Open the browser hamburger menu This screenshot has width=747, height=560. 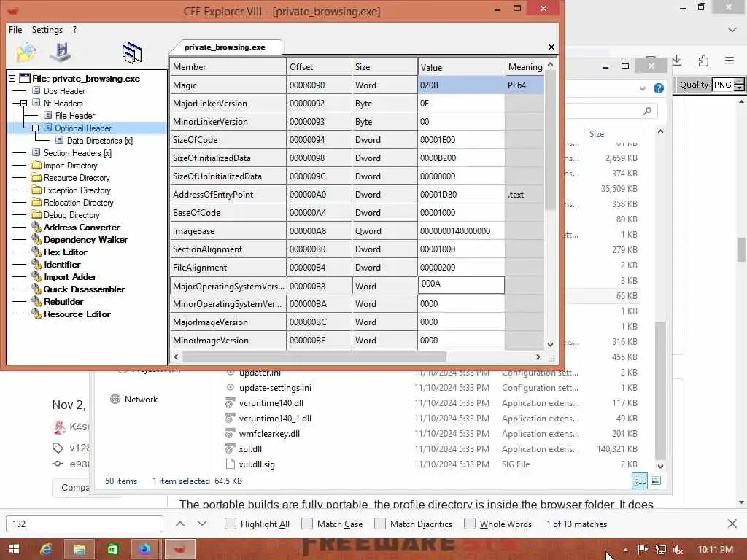[729, 60]
